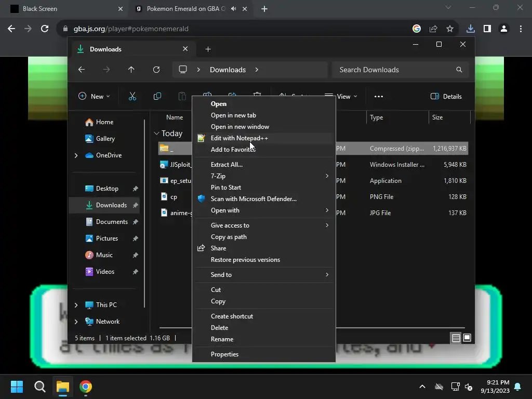Open a new Explorer tab with plus
This screenshot has height=399, width=532.
click(x=208, y=49)
